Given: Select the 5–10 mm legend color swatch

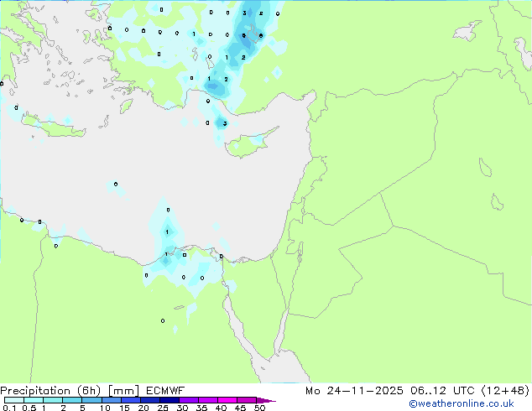Looking at the screenshot, I should 92,400.
